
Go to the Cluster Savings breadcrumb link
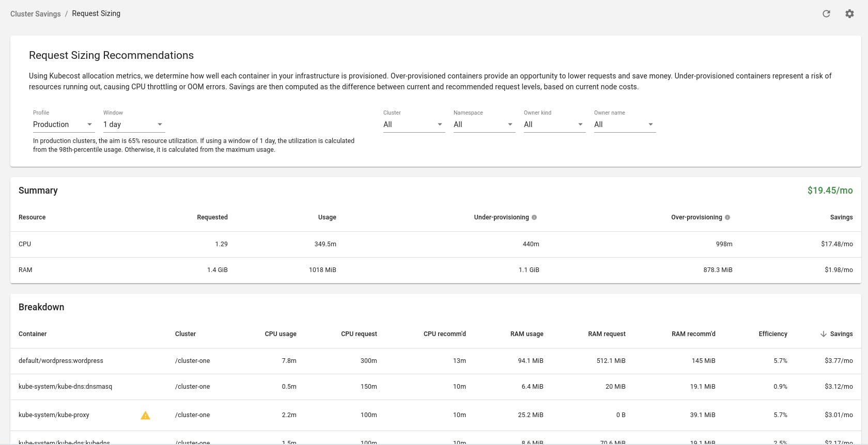point(36,14)
